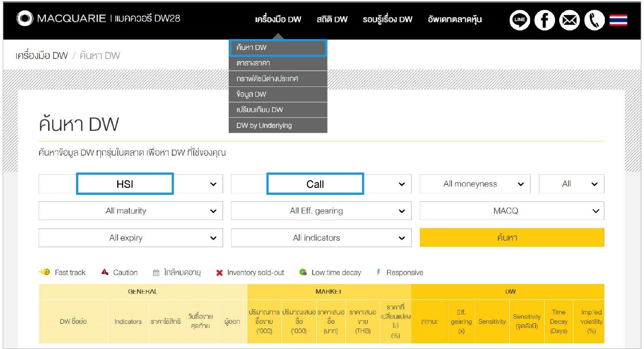Click the email envelope icon
The width and height of the screenshot is (644, 349).
pos(569,21)
